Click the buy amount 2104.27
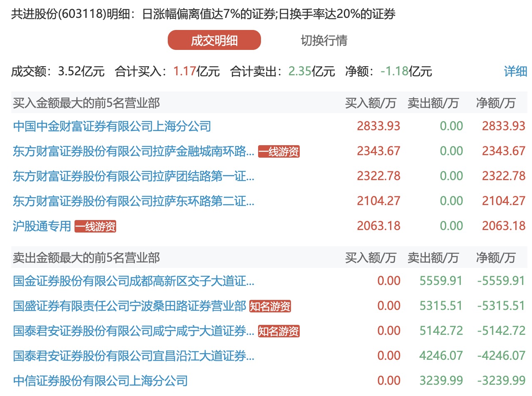 pos(378,201)
